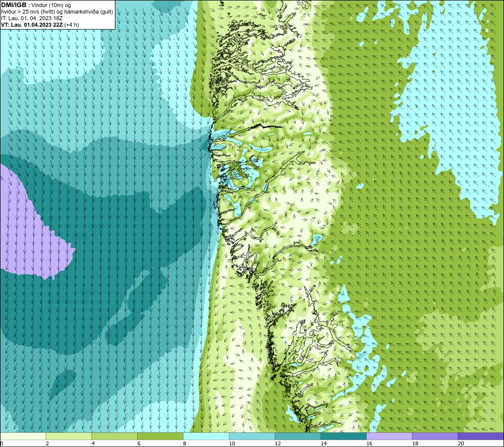
Task: Click the legend scale label 8
Action: point(185,443)
